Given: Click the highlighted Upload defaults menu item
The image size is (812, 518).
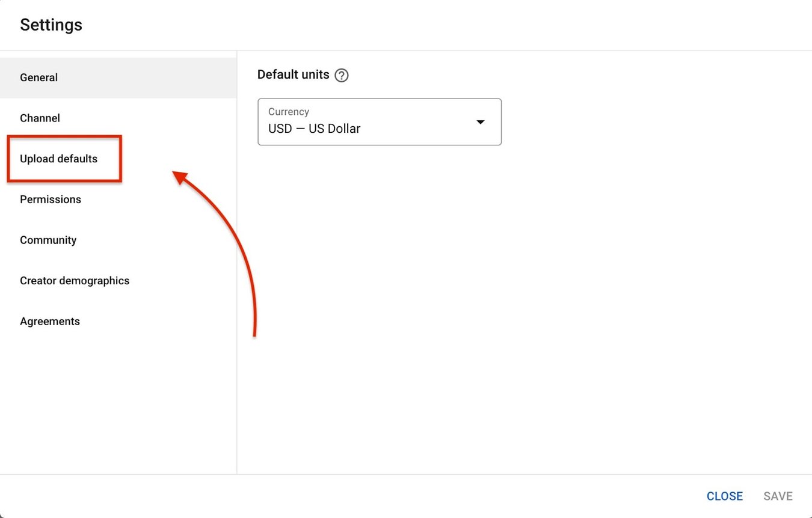Looking at the screenshot, I should [x=59, y=159].
